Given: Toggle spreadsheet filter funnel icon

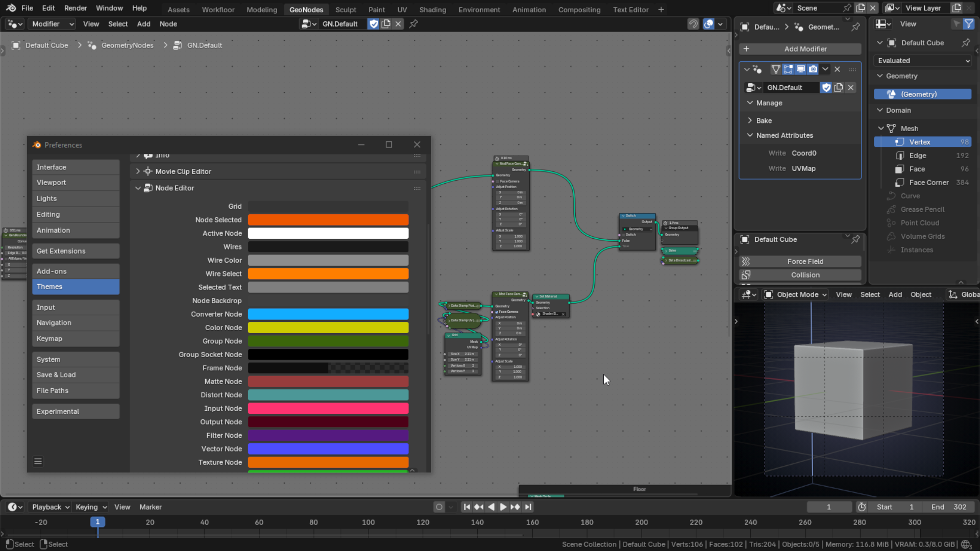Looking at the screenshot, I should coord(968,24).
